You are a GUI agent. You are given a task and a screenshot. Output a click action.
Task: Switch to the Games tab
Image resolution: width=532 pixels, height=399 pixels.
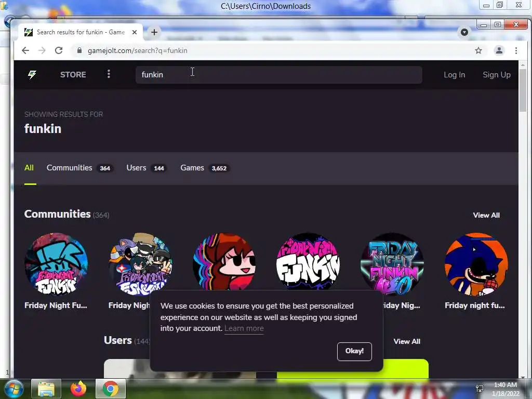pyautogui.click(x=205, y=168)
